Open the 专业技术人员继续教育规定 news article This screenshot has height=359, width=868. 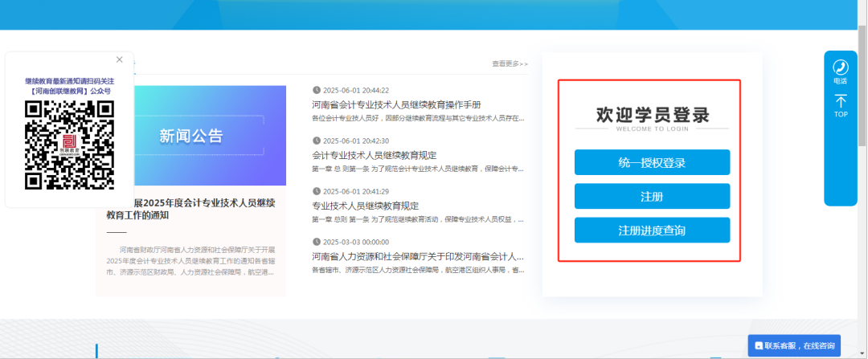pos(365,206)
